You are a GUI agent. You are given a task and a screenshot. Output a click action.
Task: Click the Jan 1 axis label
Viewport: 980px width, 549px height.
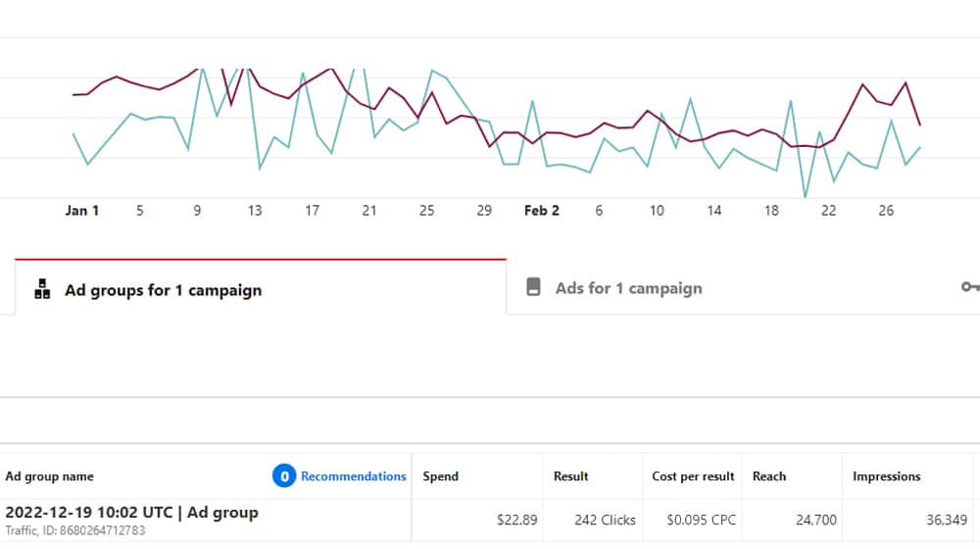coord(82,211)
